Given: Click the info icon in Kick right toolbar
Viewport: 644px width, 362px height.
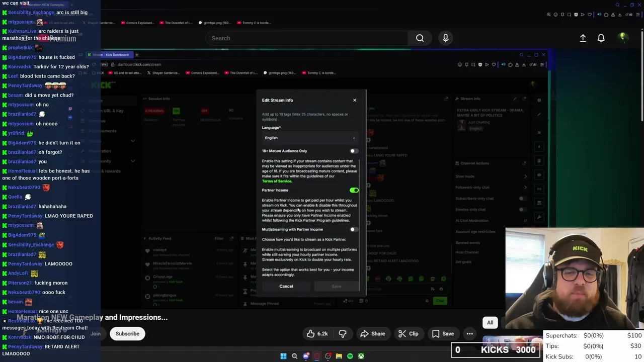Looking at the screenshot, I should pyautogui.click(x=539, y=100).
